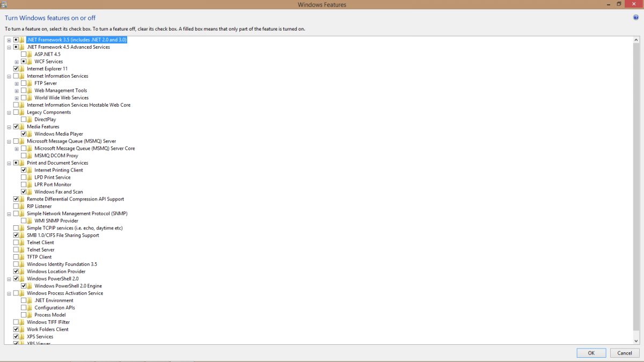This screenshot has height=362, width=644.
Task: Collapse the Windows Process Activation Service node
Action: [9, 293]
